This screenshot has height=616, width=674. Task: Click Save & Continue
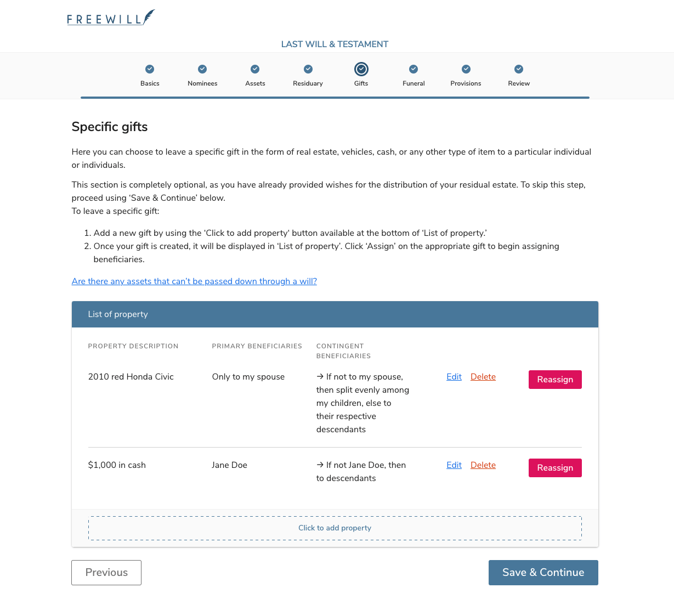click(543, 572)
